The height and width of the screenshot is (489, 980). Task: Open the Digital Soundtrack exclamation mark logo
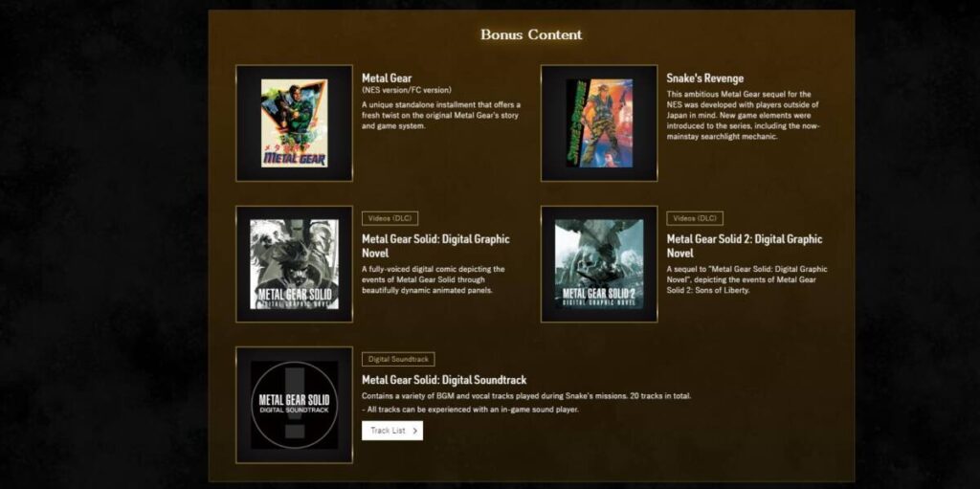pyautogui.click(x=294, y=405)
